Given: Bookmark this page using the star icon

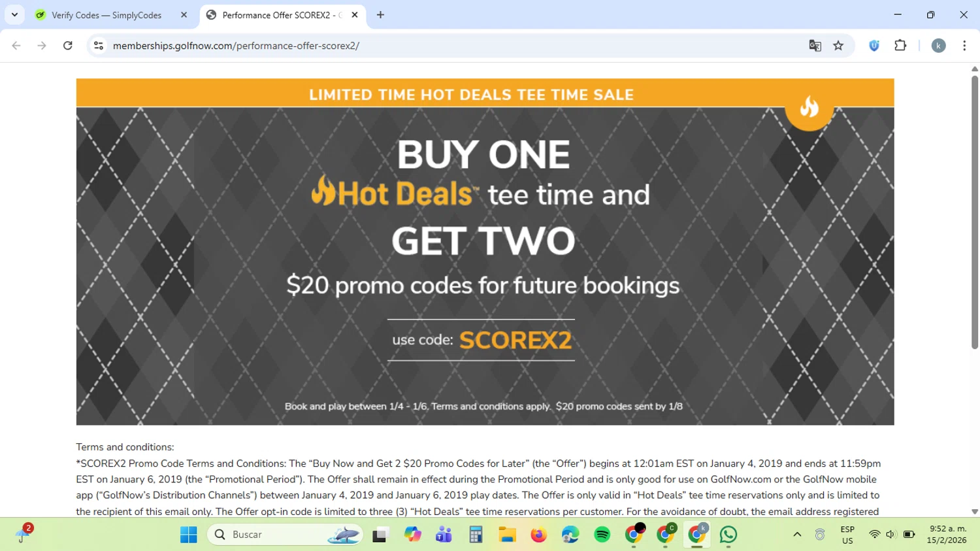Looking at the screenshot, I should click(x=838, y=46).
